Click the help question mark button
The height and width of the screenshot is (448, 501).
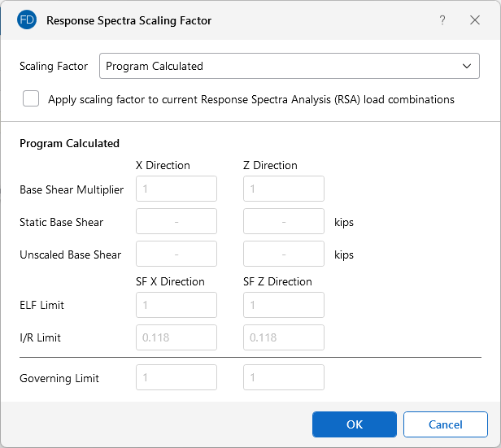[442, 20]
